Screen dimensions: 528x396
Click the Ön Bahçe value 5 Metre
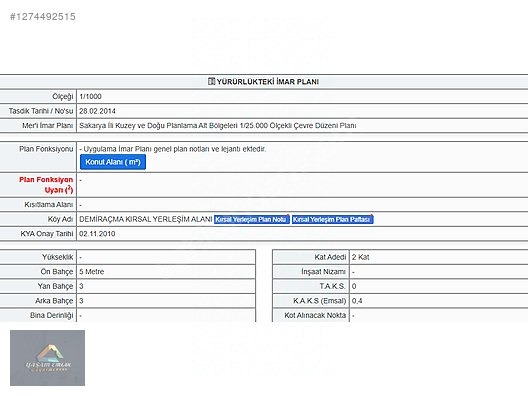92,272
